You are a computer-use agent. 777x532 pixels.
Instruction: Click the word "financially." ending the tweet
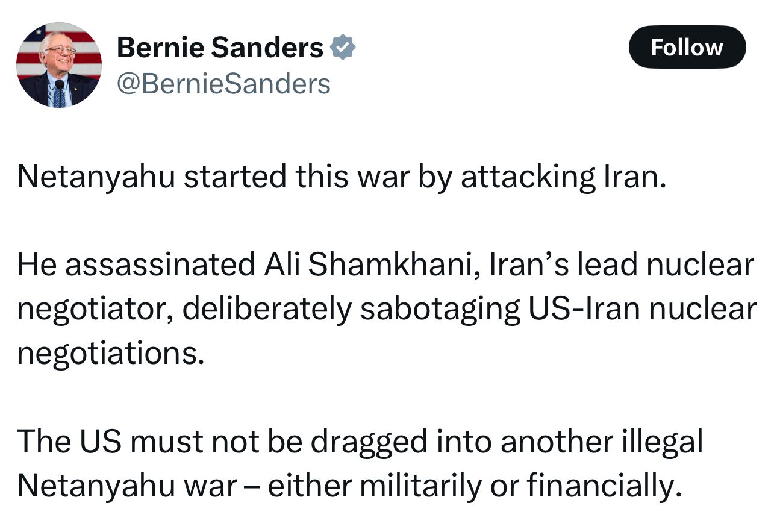click(605, 486)
